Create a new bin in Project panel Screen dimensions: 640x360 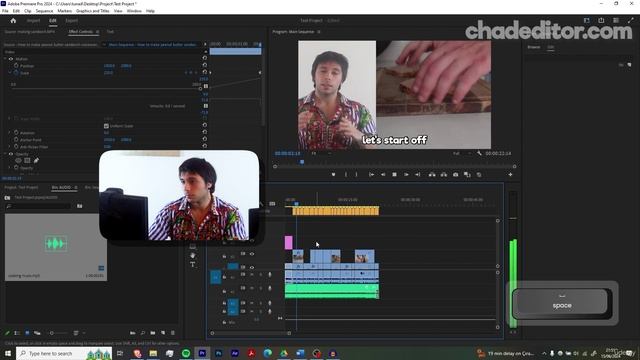coord(153,333)
